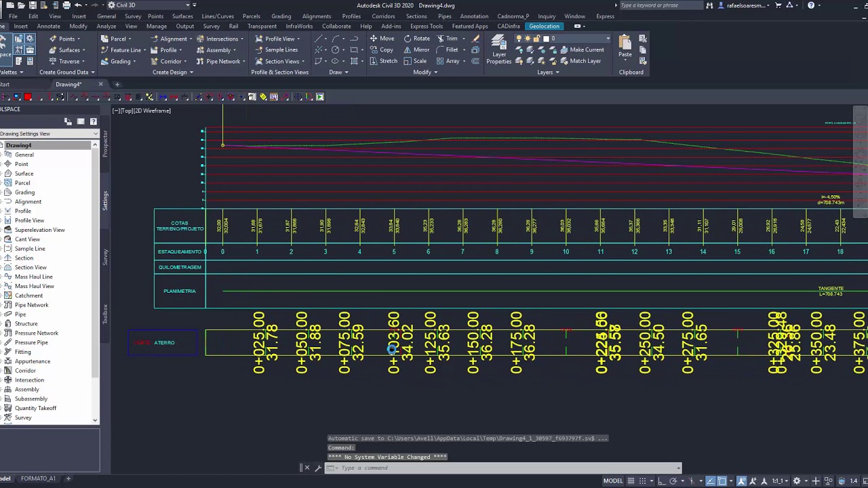The height and width of the screenshot is (488, 868).
Task: Click the Scale tool
Action: click(x=415, y=61)
